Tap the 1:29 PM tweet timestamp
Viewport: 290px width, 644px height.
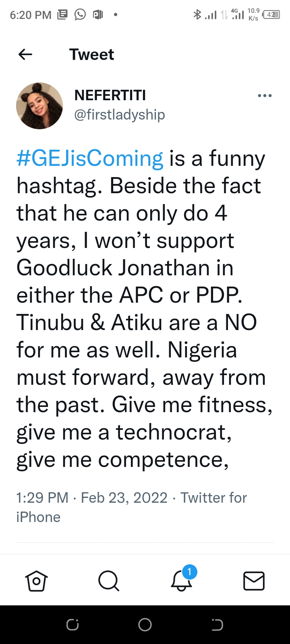coord(42,498)
